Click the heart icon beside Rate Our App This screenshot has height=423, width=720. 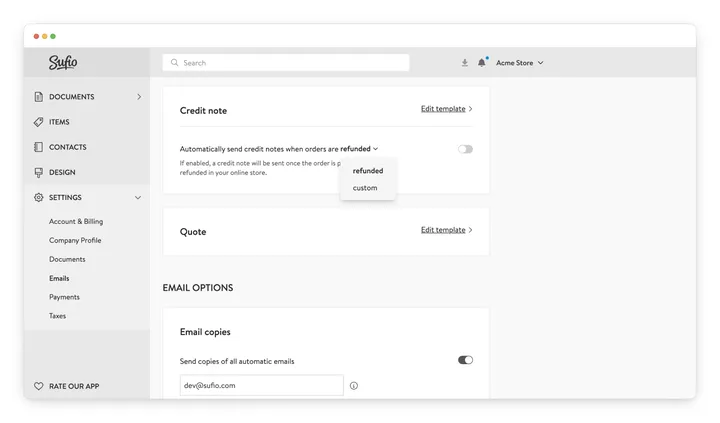(39, 386)
